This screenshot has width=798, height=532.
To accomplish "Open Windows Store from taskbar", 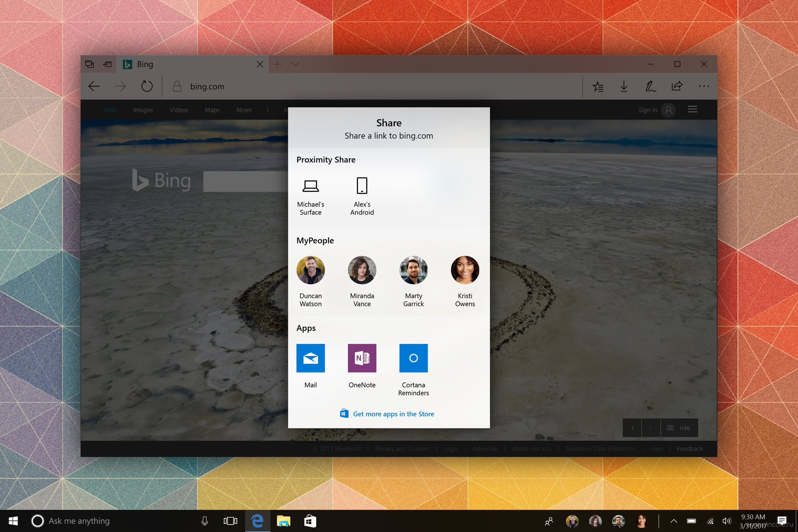I will tap(310, 521).
